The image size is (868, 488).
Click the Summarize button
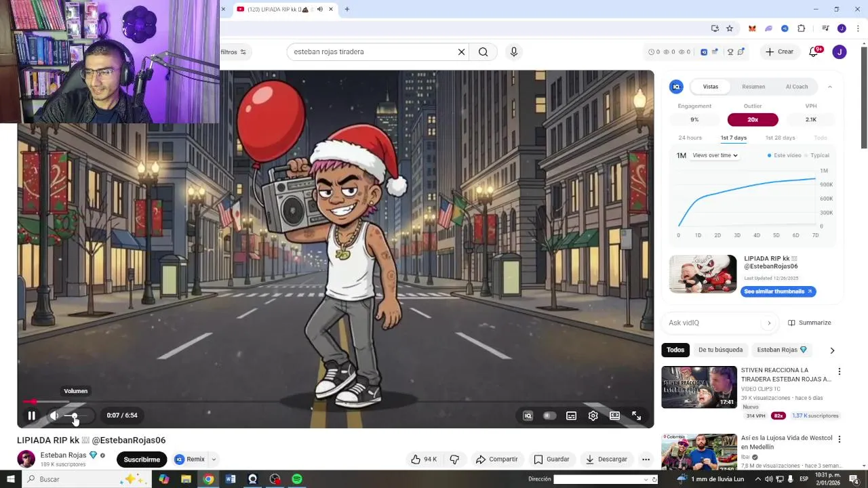pos(809,323)
